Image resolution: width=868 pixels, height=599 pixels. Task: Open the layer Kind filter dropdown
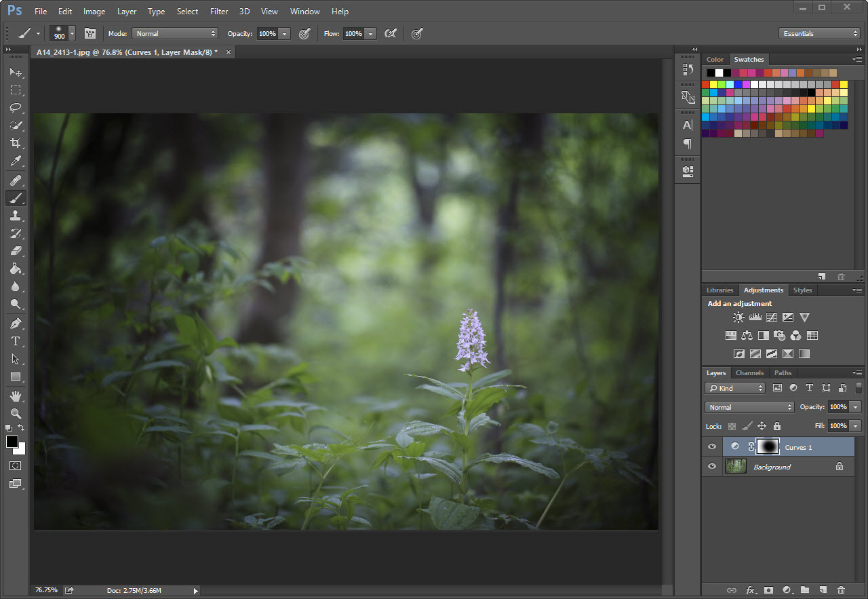[735, 388]
